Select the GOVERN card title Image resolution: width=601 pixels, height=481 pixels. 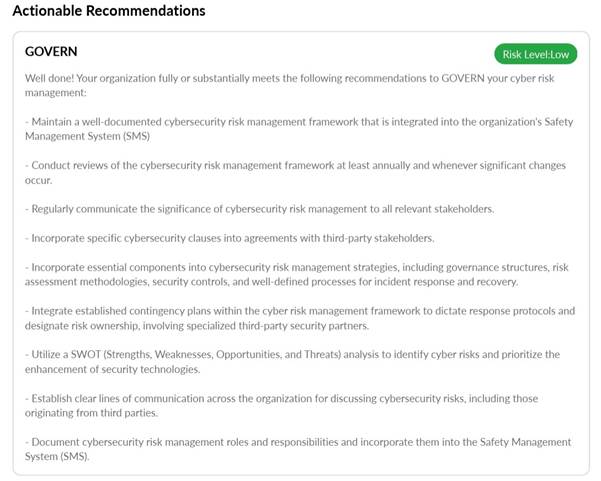pos(51,51)
